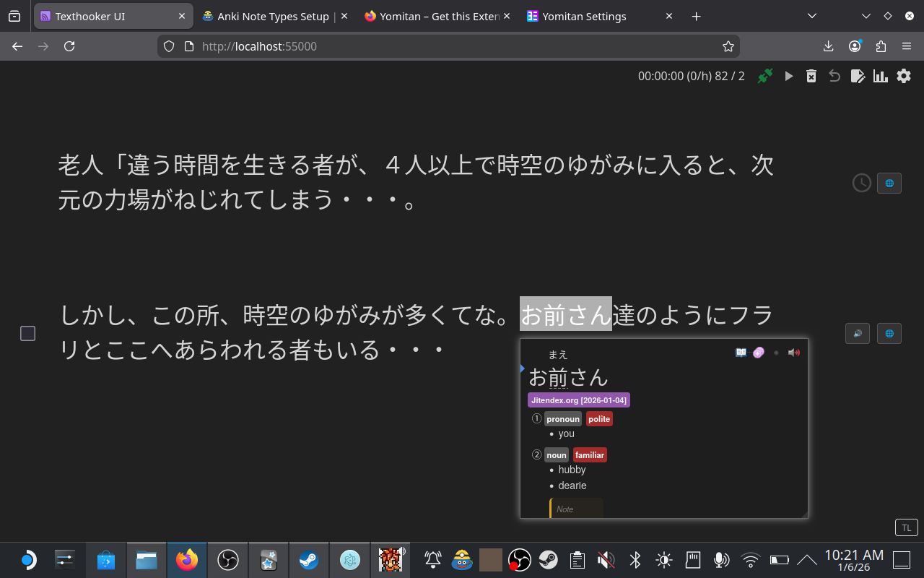The height and width of the screenshot is (578, 924).
Task: Click the undo arrow in the toolbar
Action: point(834,75)
